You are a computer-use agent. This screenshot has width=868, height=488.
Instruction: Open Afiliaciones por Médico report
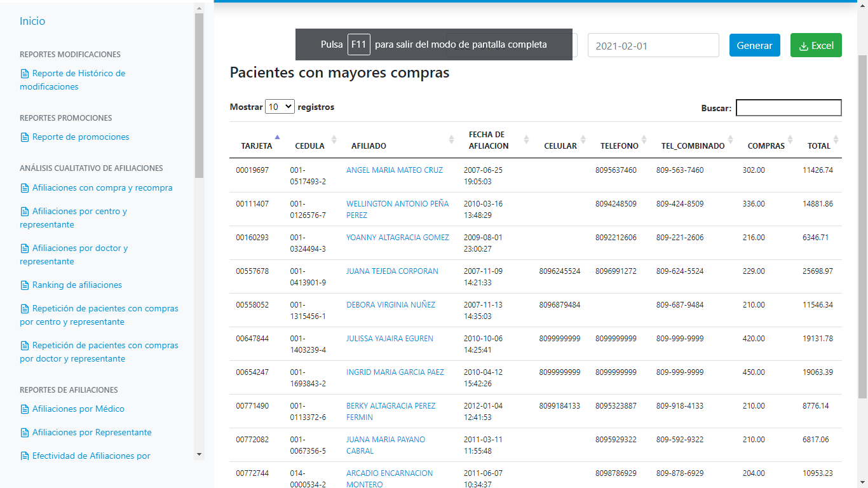tap(78, 409)
